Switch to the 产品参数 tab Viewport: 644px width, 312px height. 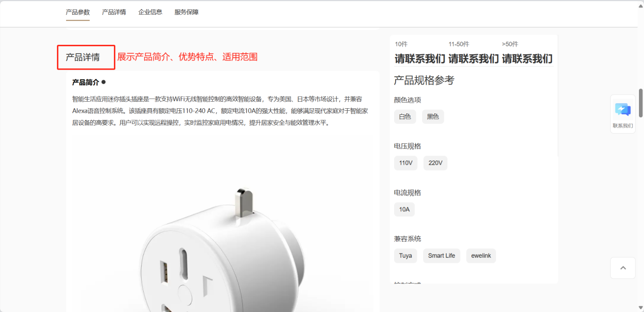click(78, 12)
